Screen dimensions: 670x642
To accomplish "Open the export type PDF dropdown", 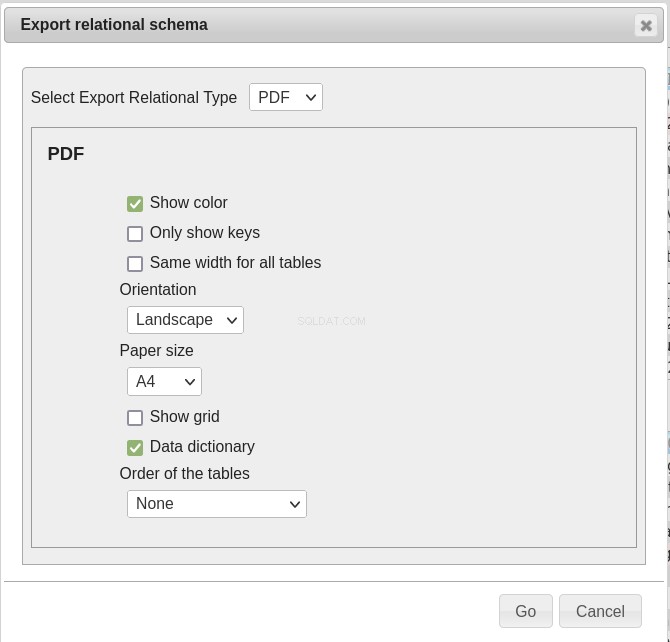I will pyautogui.click(x=286, y=97).
